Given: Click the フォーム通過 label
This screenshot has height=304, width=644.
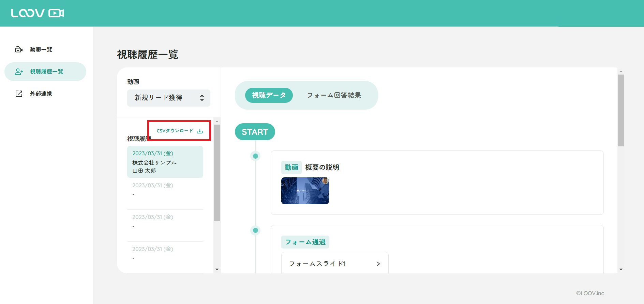Looking at the screenshot, I should click(x=305, y=242).
